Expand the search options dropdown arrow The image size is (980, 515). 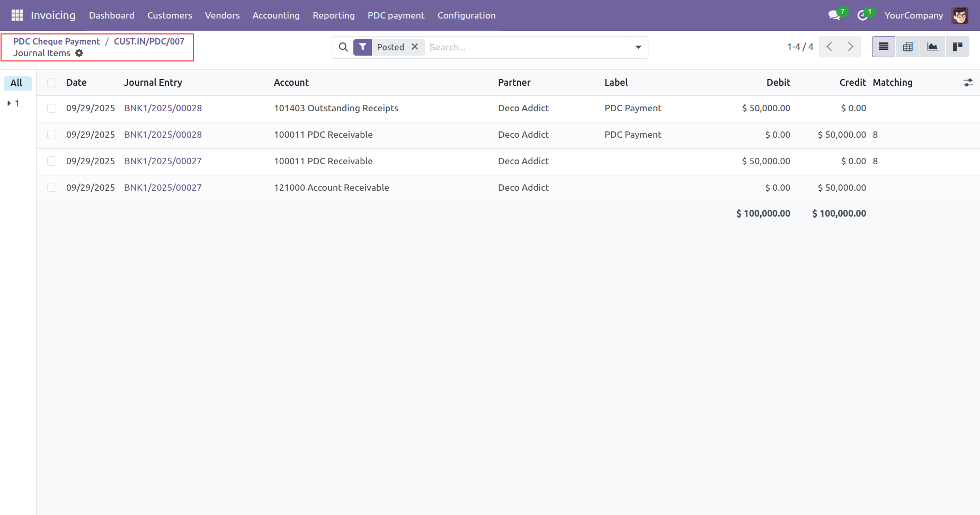coord(638,47)
